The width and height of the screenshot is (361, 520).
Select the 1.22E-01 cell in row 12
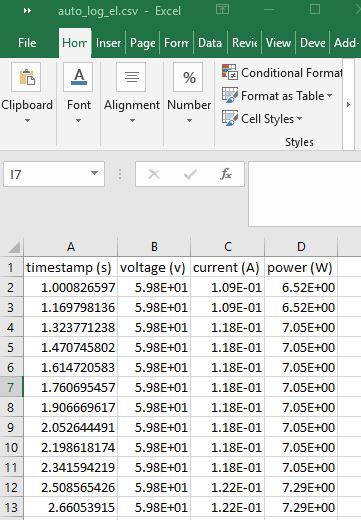228,487
